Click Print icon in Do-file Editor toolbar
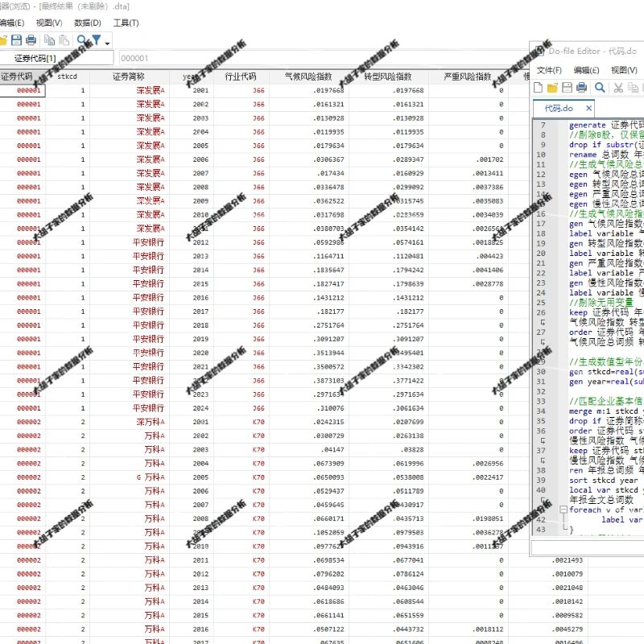The height and width of the screenshot is (644, 644). (x=581, y=88)
